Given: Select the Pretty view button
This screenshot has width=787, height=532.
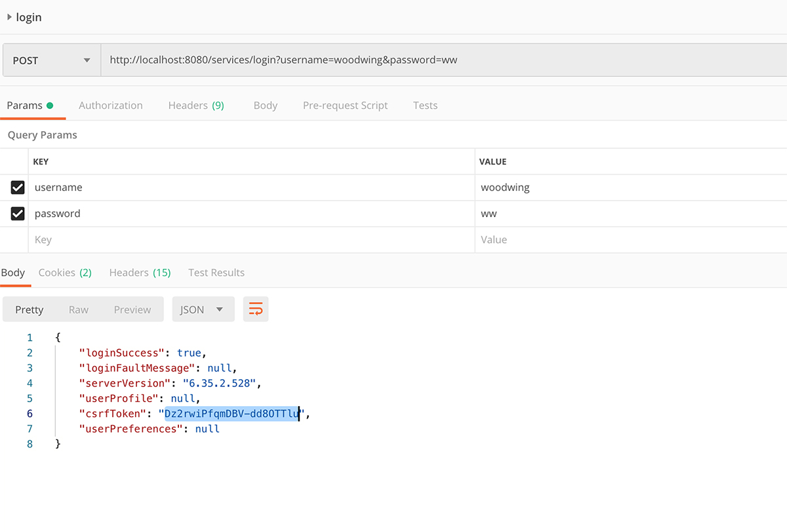Looking at the screenshot, I should [x=30, y=310].
